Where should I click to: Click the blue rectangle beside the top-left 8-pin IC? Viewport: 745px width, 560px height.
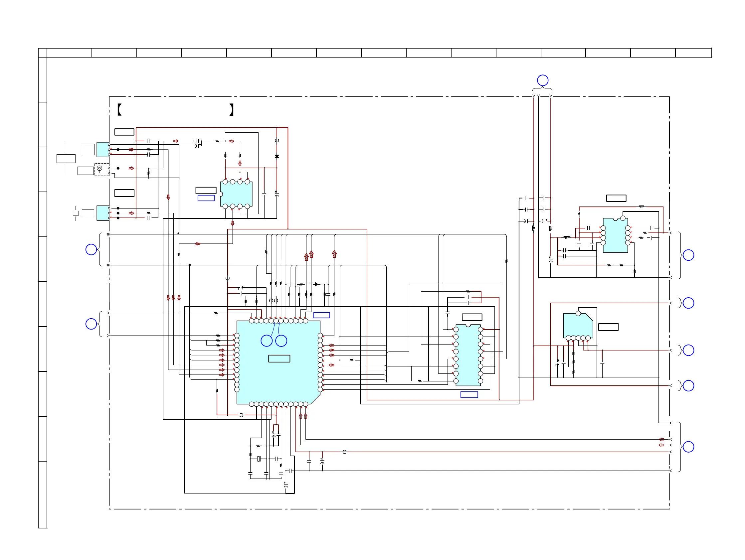click(x=206, y=198)
